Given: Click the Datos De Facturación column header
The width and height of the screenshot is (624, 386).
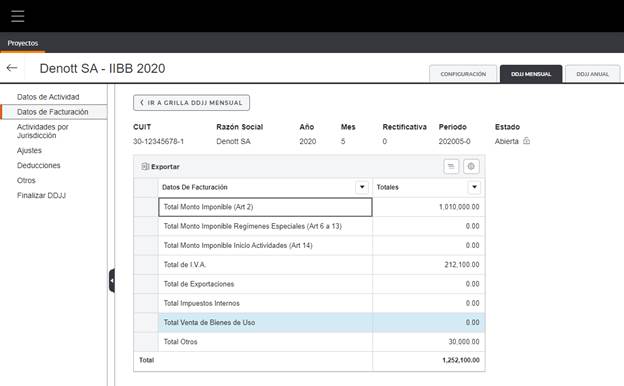Looking at the screenshot, I should pos(265,187).
